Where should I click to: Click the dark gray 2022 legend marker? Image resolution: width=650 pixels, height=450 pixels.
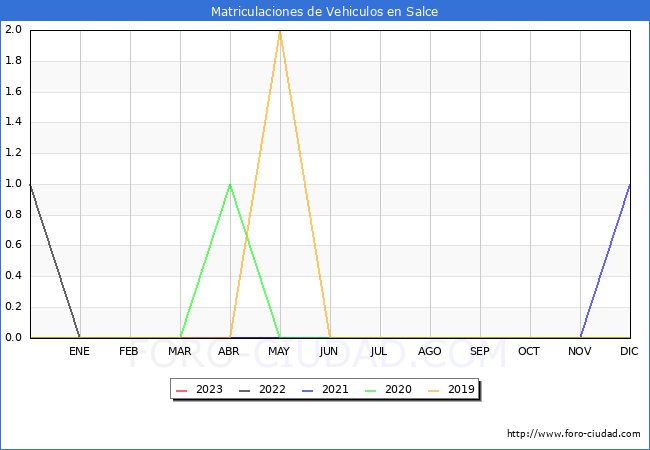pos(245,390)
